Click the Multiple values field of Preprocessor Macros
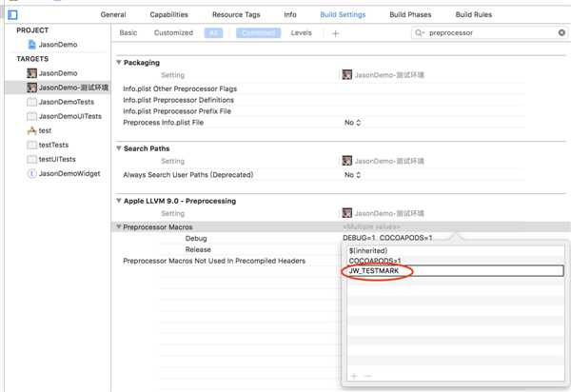Screen dimensions: 571x392 (371, 226)
